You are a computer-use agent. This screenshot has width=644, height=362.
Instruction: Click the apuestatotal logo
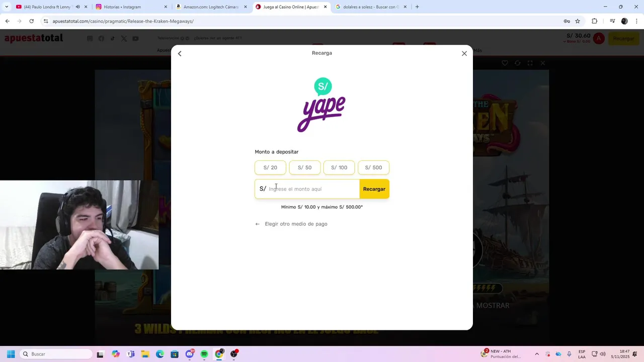34,38
